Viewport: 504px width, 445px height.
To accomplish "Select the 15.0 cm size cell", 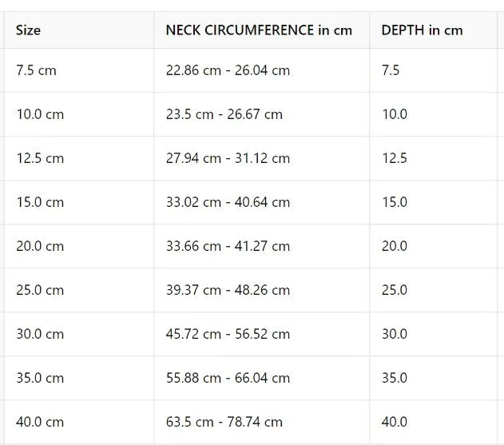I will point(79,202).
